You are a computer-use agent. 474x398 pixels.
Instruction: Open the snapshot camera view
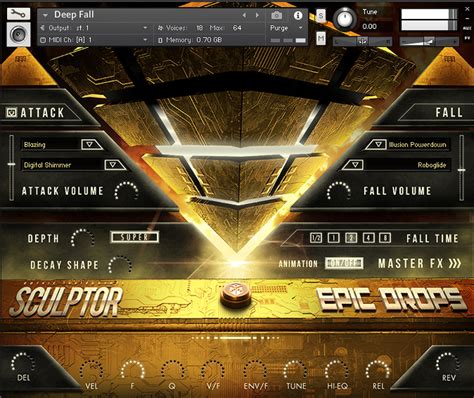(x=277, y=15)
